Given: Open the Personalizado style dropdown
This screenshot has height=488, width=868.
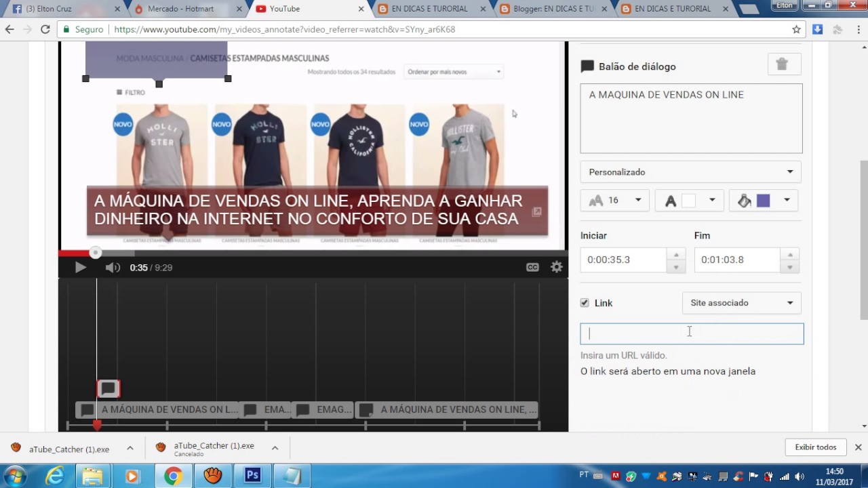Looking at the screenshot, I should coord(690,172).
